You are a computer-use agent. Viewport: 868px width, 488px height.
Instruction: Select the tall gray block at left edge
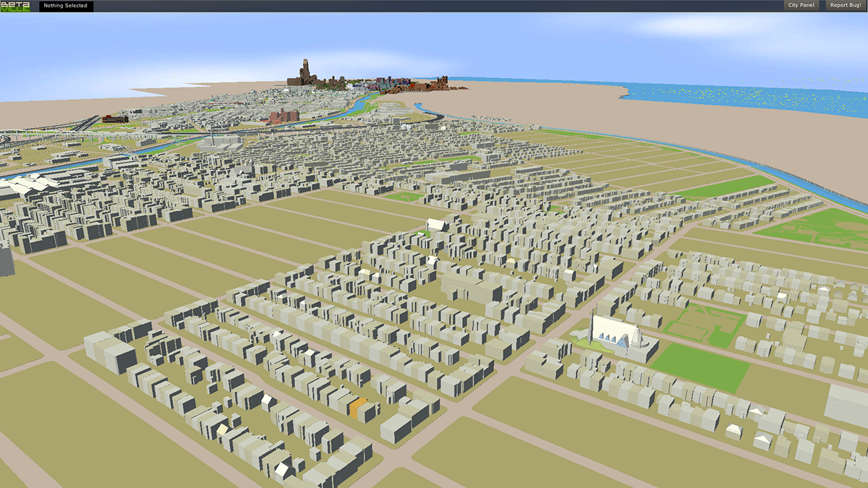(5, 260)
